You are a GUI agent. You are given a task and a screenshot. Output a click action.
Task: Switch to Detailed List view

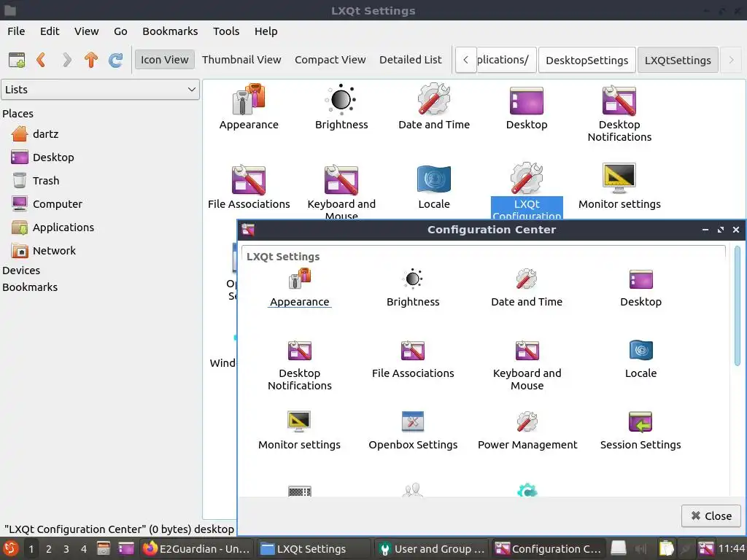(x=410, y=60)
